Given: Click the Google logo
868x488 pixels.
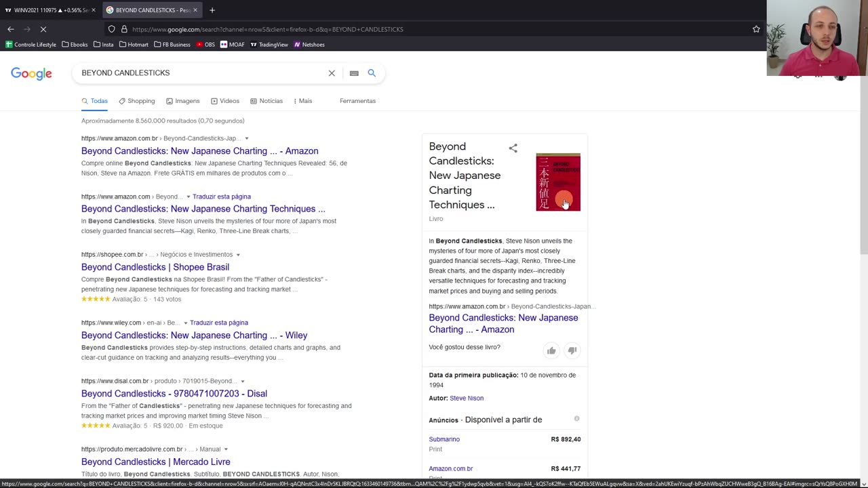Looking at the screenshot, I should pos(31,73).
